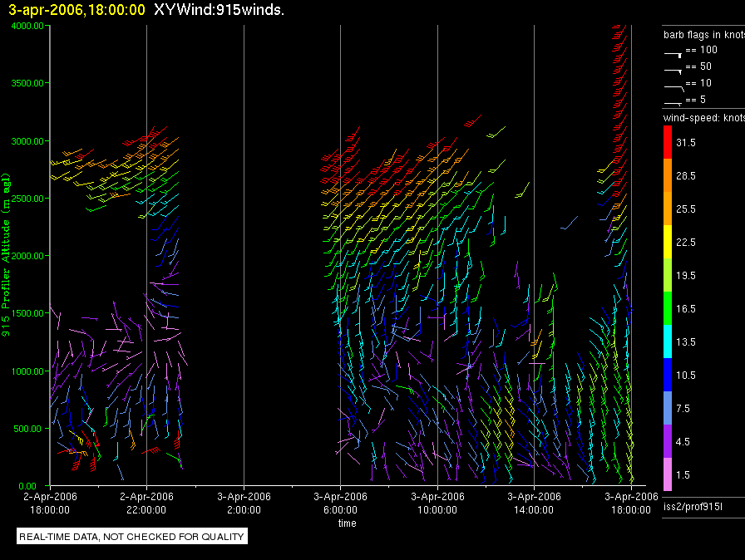Click the 'barb flags in knots' legend heading

click(x=704, y=35)
